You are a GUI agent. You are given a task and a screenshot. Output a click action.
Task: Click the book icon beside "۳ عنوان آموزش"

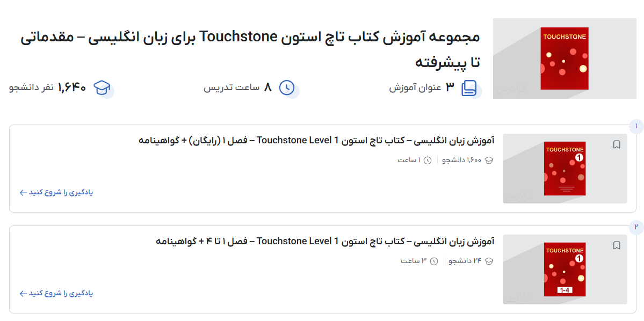tap(469, 87)
